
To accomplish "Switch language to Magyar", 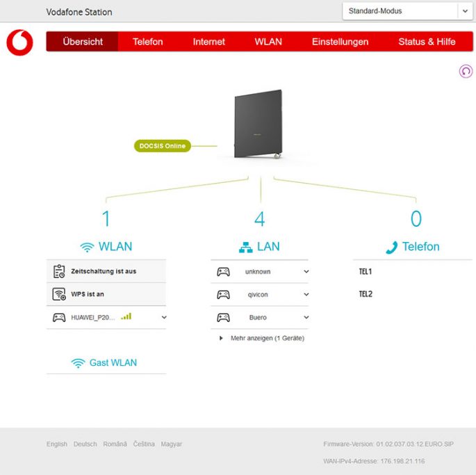I will [172, 444].
